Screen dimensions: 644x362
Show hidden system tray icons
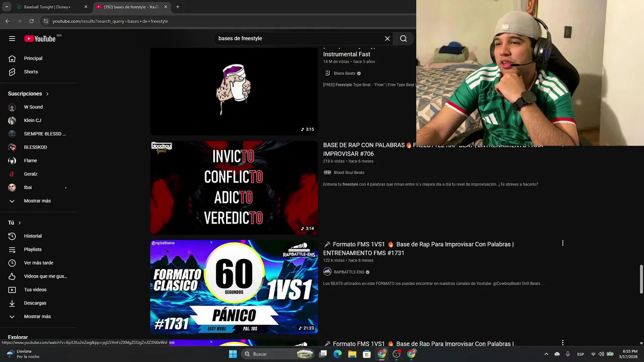click(x=546, y=354)
